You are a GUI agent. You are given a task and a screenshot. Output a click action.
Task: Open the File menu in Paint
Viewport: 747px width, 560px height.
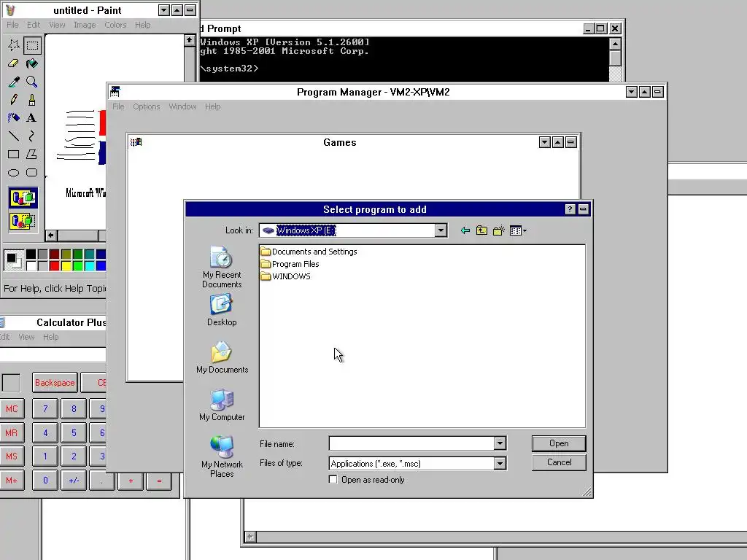[12, 25]
